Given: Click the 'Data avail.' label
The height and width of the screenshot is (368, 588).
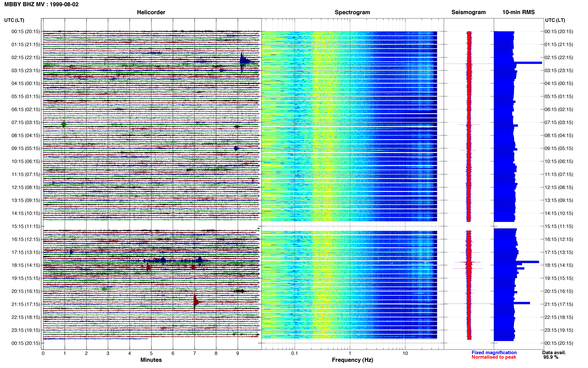Looking at the screenshot, I should click(554, 352).
